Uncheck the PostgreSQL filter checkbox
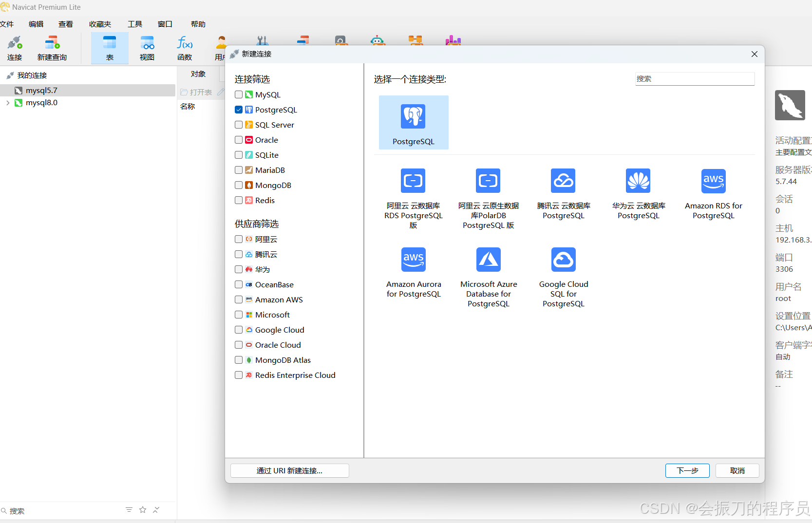The image size is (812, 523). pyautogui.click(x=238, y=110)
